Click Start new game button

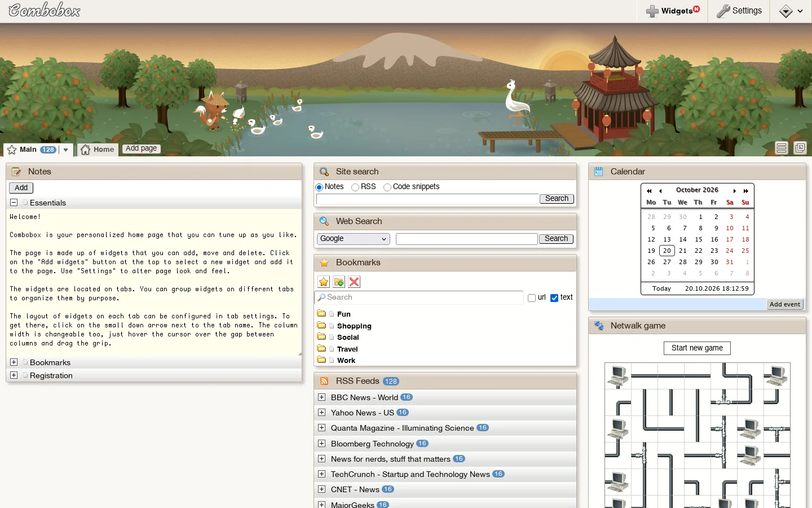point(697,348)
